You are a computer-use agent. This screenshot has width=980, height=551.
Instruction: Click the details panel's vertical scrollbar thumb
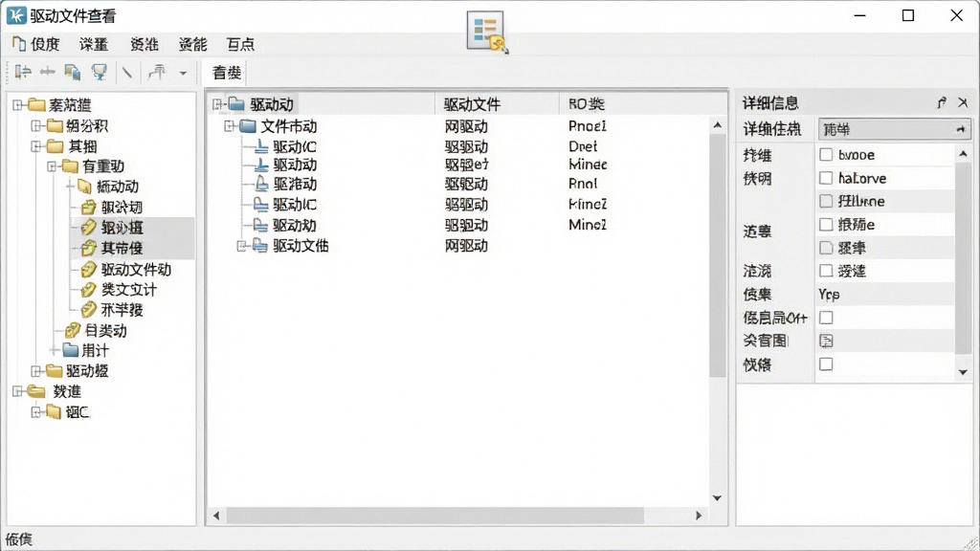pyautogui.click(x=963, y=256)
